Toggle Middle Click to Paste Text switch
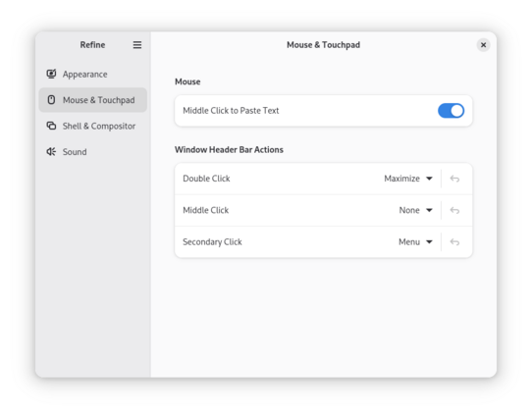The image size is (532, 416). click(451, 111)
